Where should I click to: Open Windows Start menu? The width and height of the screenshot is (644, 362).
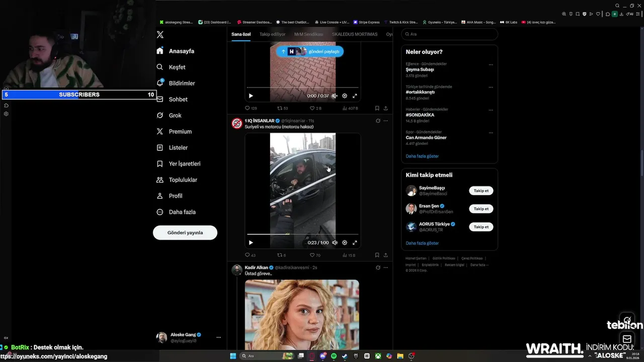pos(233,356)
